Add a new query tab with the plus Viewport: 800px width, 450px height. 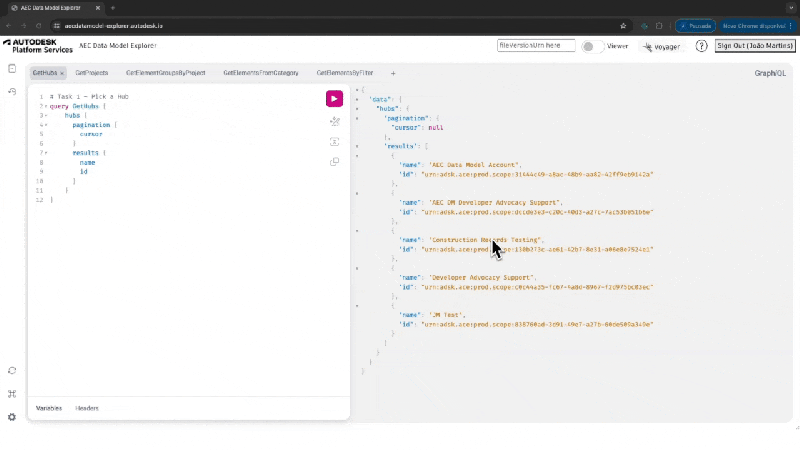(x=393, y=73)
